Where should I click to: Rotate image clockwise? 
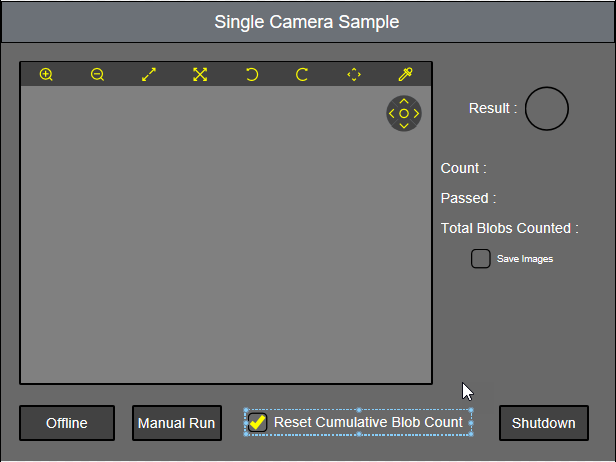302,74
